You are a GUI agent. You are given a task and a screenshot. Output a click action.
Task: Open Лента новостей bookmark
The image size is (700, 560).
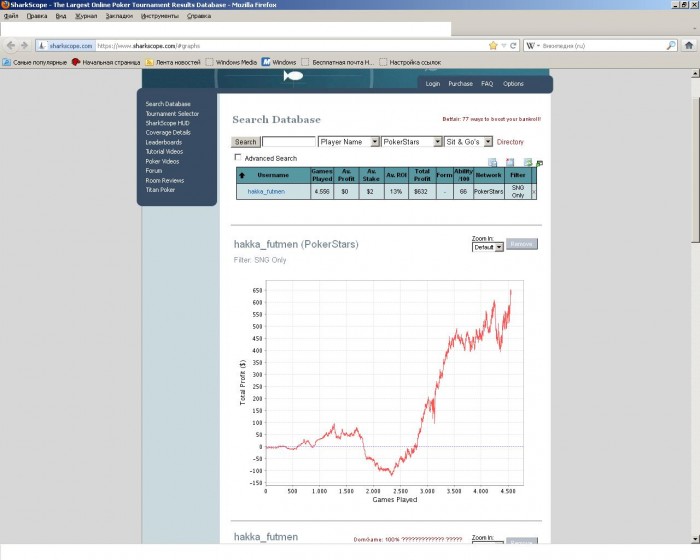173,62
